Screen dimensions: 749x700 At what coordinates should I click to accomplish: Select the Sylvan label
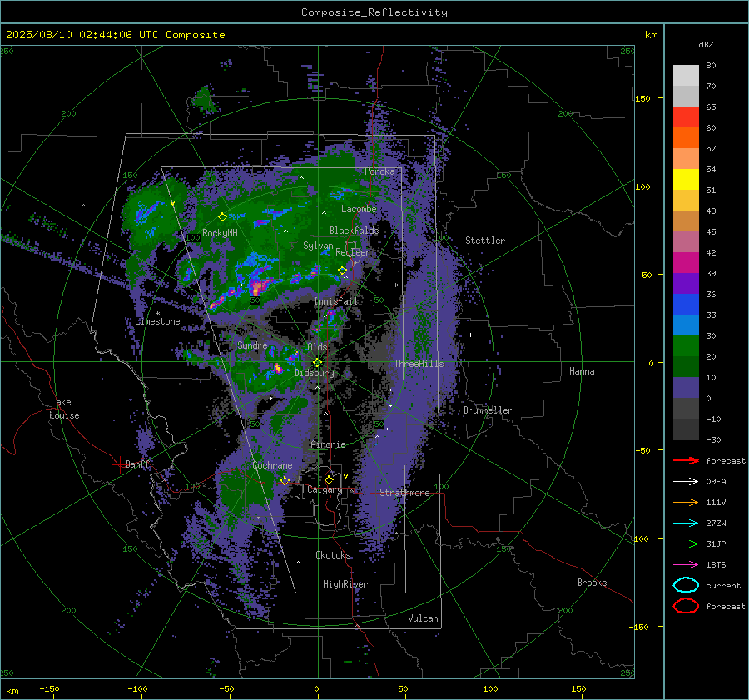pyautogui.click(x=318, y=246)
